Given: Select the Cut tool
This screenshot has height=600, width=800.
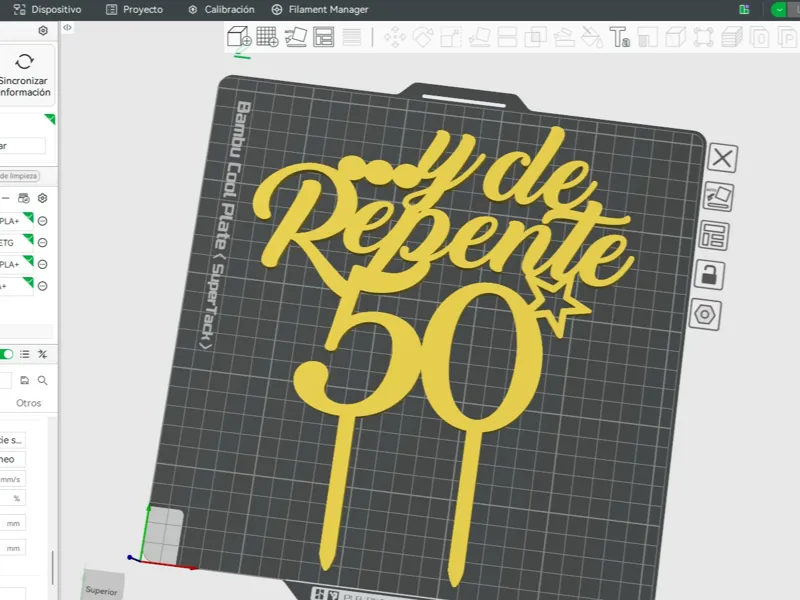Looking at the screenshot, I should tap(507, 37).
